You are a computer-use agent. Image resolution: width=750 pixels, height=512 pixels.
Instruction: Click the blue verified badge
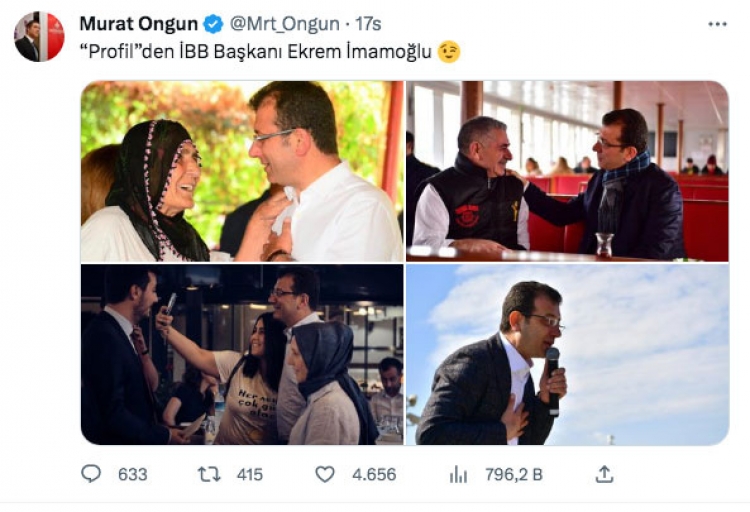tap(213, 24)
